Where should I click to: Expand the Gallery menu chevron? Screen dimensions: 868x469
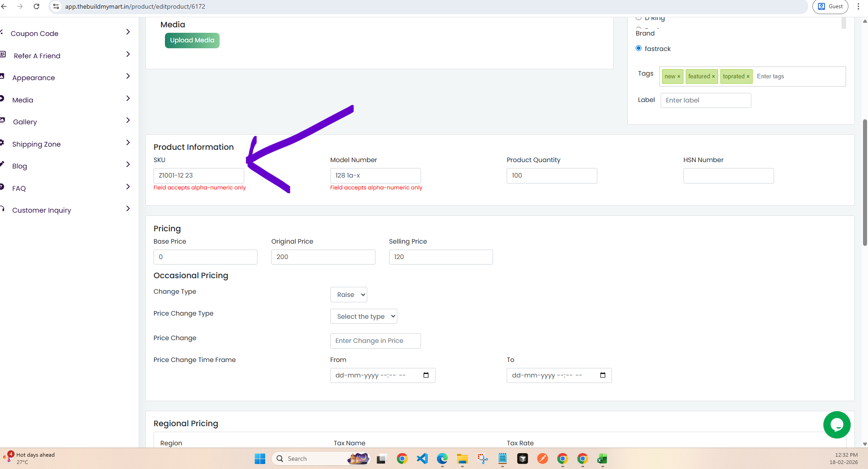pos(128,120)
